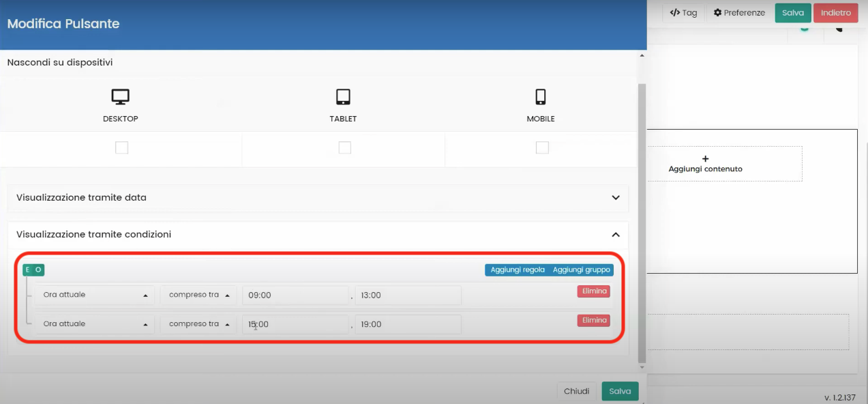Edit the 19:00 end time field
868x404 pixels.
[408, 324]
